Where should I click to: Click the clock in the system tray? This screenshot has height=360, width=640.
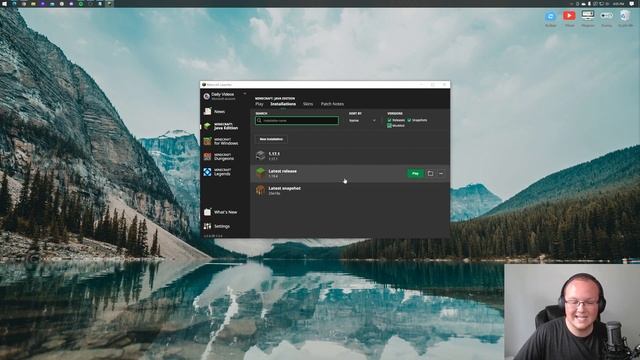[618, 4]
